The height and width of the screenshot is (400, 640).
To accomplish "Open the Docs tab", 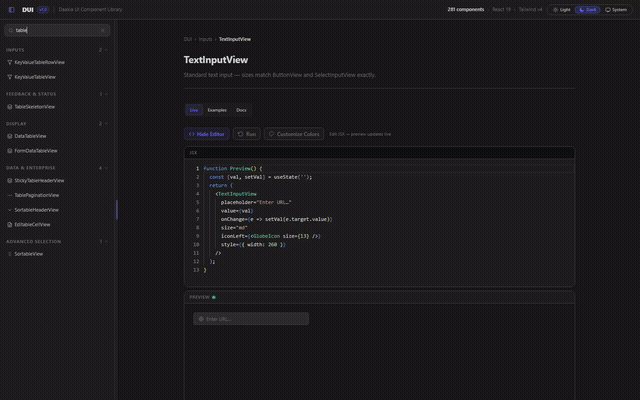I will pos(241,110).
